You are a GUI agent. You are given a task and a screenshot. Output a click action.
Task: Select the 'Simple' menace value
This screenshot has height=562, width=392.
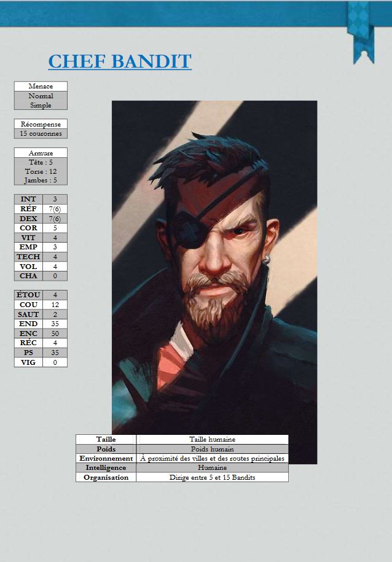(x=41, y=105)
